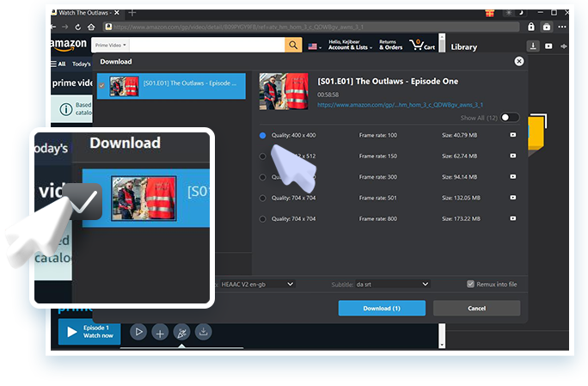Click the round play trailer icon

tap(138, 332)
